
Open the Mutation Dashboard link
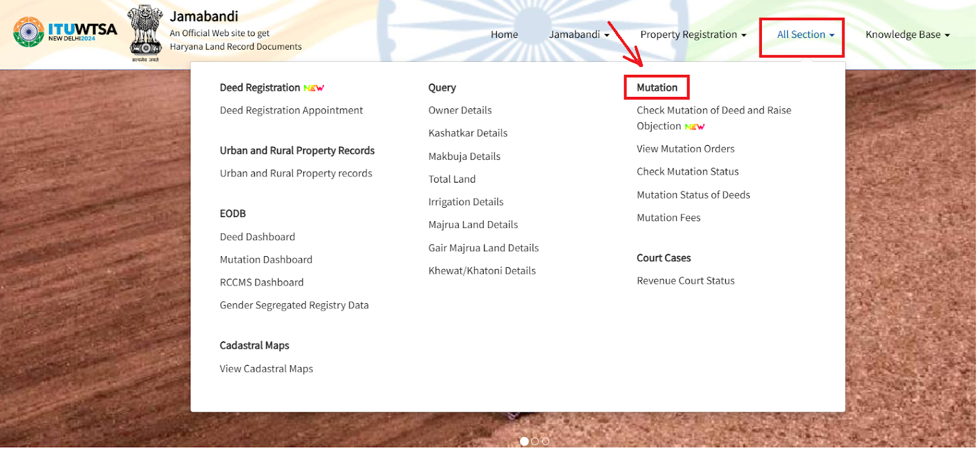click(x=266, y=260)
